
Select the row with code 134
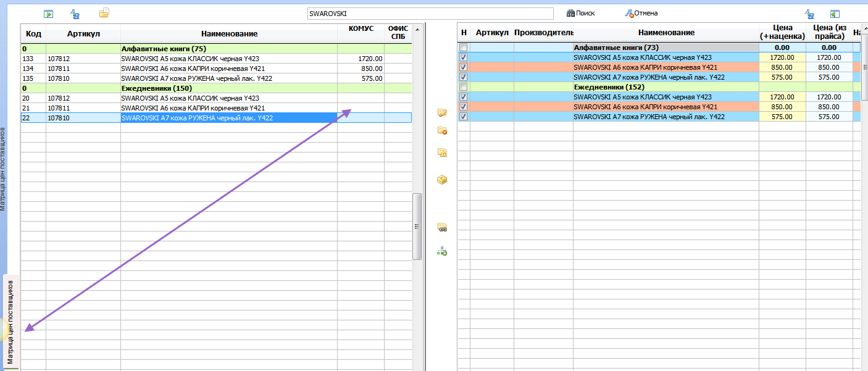(x=216, y=68)
